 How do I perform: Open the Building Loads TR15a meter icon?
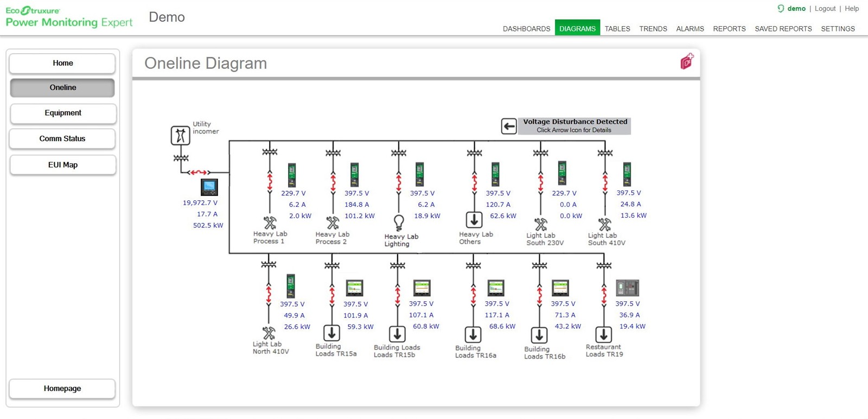354,288
